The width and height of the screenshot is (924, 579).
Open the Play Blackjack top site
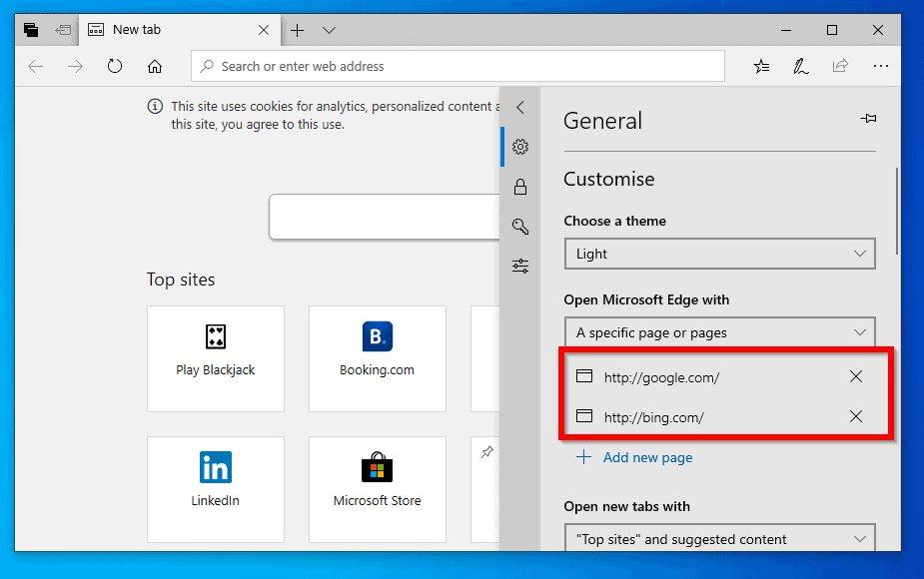216,358
